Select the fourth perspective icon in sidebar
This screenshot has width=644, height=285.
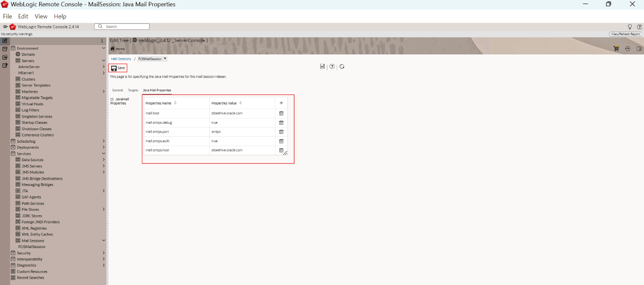click(x=5, y=65)
